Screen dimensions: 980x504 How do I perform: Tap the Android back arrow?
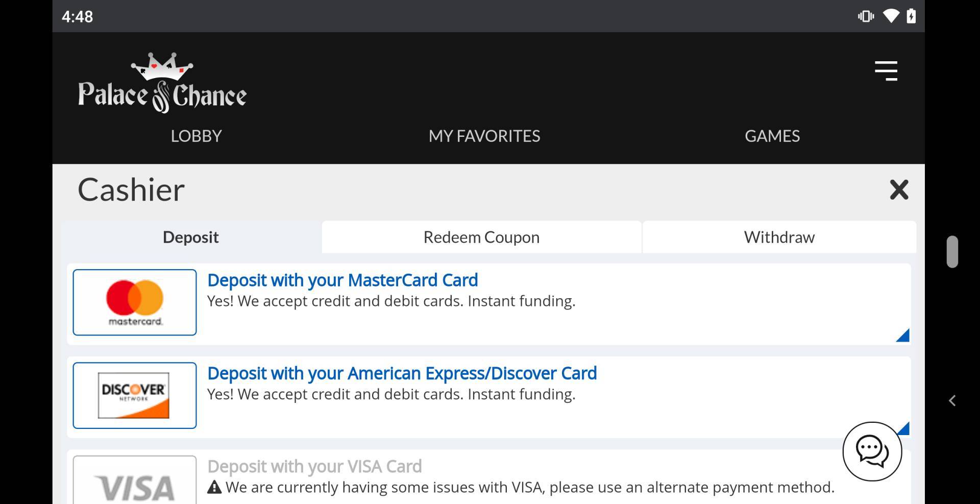[x=952, y=401]
